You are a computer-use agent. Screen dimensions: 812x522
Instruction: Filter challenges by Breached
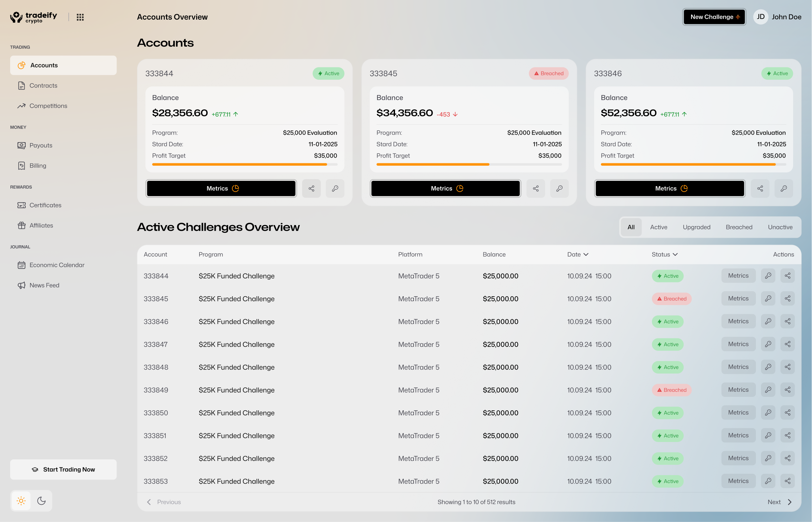tap(739, 227)
